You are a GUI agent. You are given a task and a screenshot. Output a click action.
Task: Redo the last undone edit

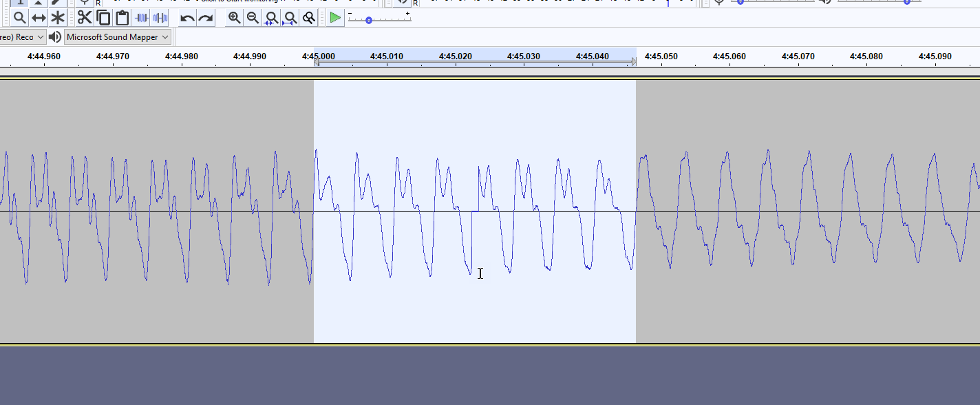tap(206, 17)
